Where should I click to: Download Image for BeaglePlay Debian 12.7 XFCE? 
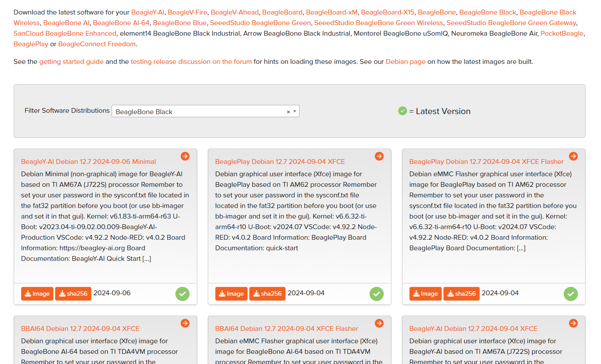click(x=231, y=294)
